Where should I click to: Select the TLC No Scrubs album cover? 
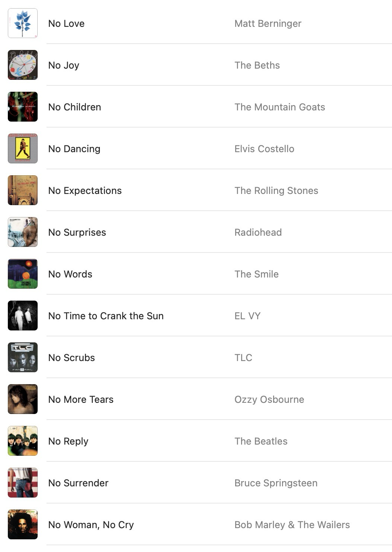23,357
